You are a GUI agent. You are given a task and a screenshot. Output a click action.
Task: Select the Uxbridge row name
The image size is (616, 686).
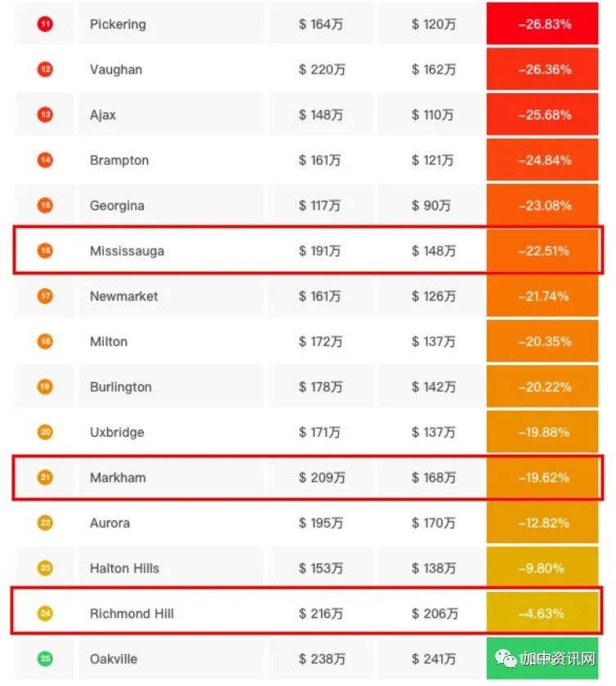point(117,432)
